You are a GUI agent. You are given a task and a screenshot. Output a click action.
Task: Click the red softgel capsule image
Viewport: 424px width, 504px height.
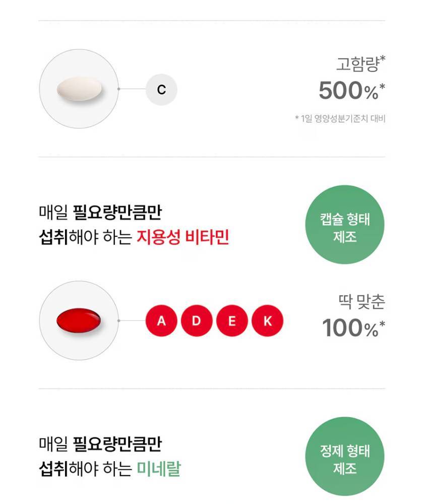(79, 321)
